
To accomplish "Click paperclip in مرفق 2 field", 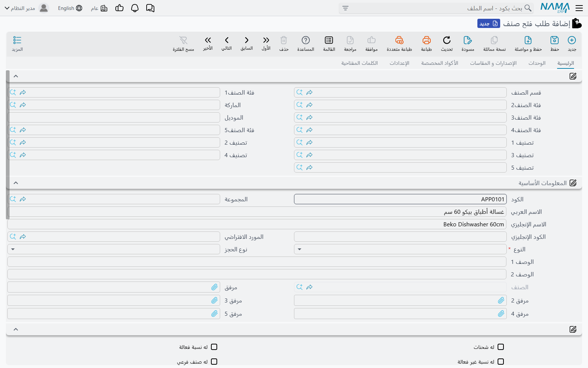I will pyautogui.click(x=501, y=301).
